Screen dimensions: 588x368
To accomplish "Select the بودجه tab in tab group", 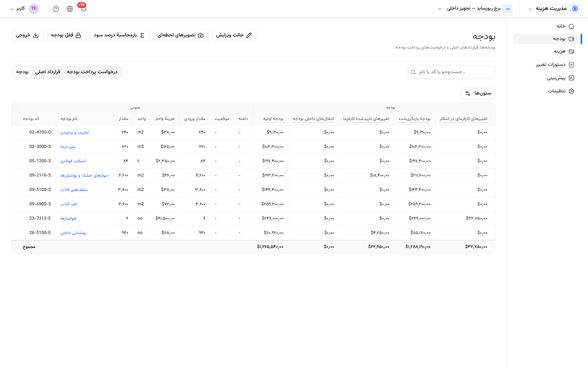I will (22, 72).
